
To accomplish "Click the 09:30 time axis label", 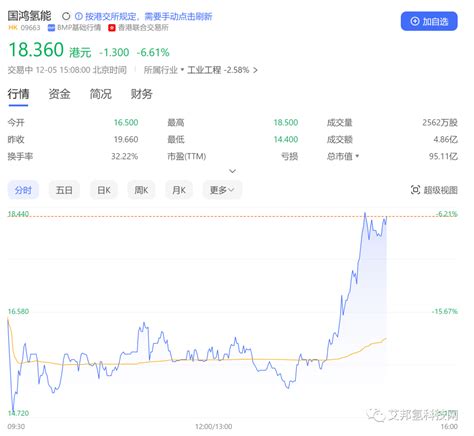I will pyautogui.click(x=16, y=427).
